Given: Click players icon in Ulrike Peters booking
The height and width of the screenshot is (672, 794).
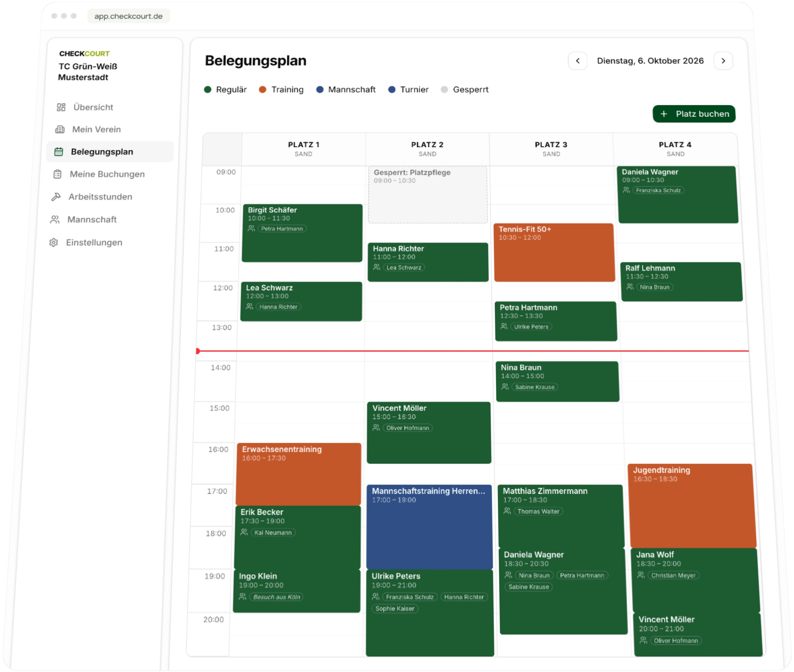Looking at the screenshot, I should 375,596.
